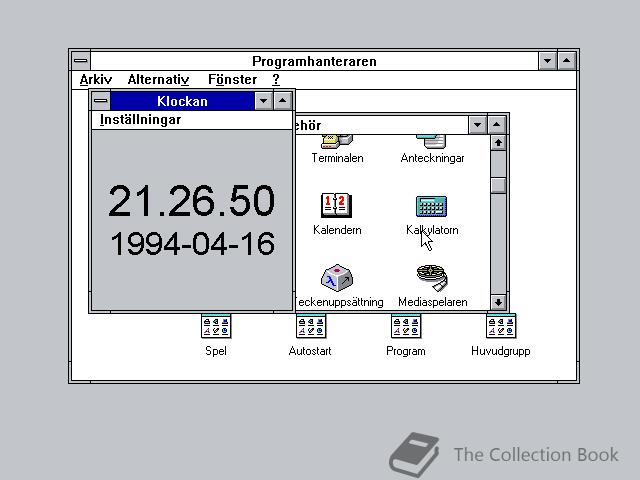Select the Mediaspelaren label text

coord(433,302)
